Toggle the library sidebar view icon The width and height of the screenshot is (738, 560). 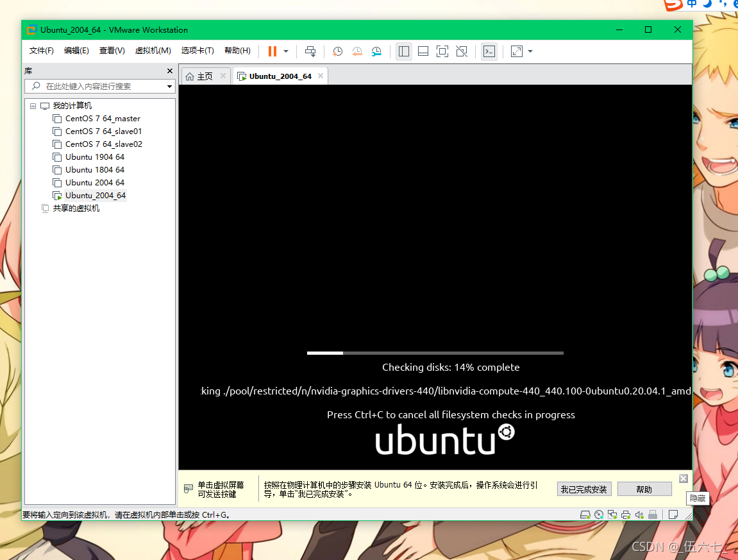click(x=404, y=51)
